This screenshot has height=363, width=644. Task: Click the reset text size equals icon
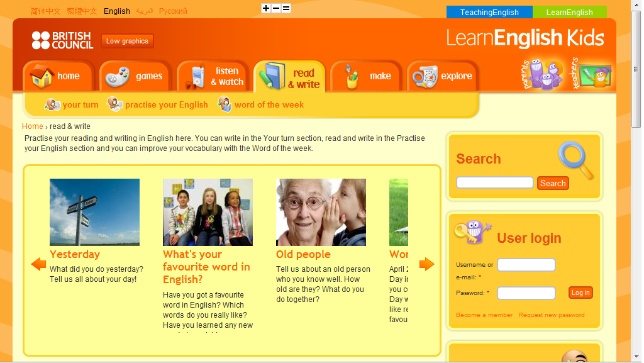[x=286, y=8]
